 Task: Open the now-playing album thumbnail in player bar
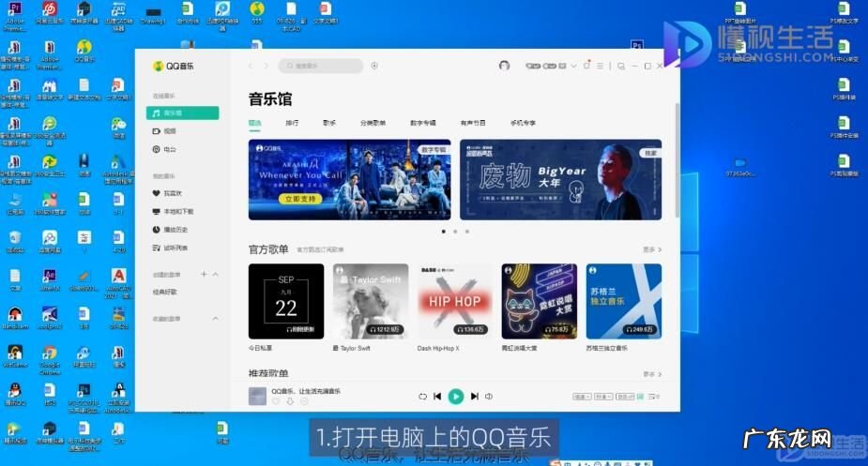pos(257,397)
